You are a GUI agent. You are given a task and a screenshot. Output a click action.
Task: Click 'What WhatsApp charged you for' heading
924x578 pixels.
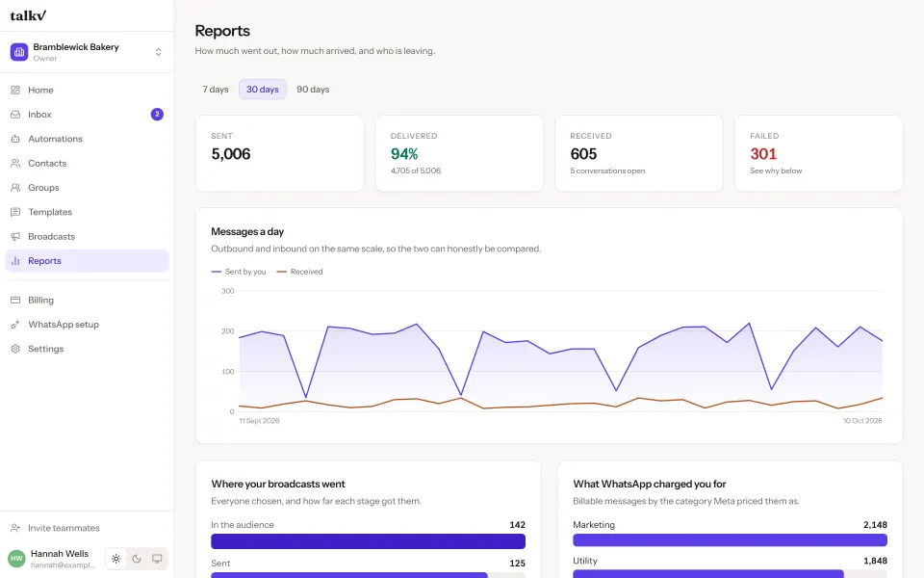click(650, 485)
